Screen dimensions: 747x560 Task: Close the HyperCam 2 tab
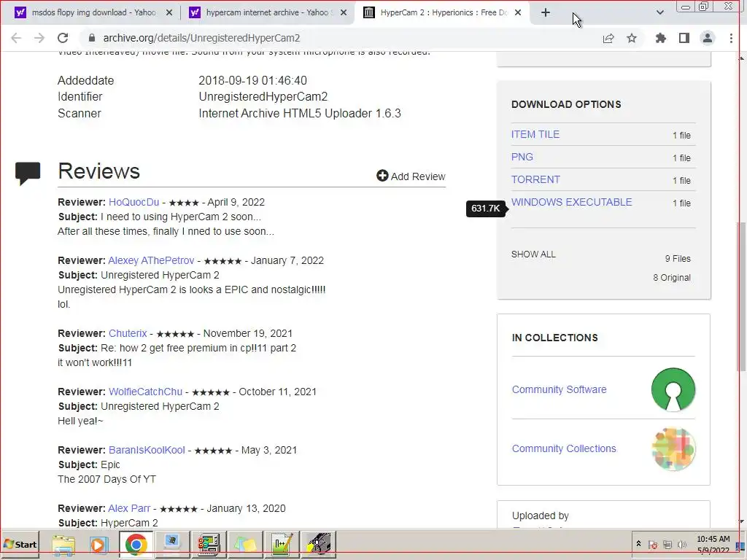point(519,13)
